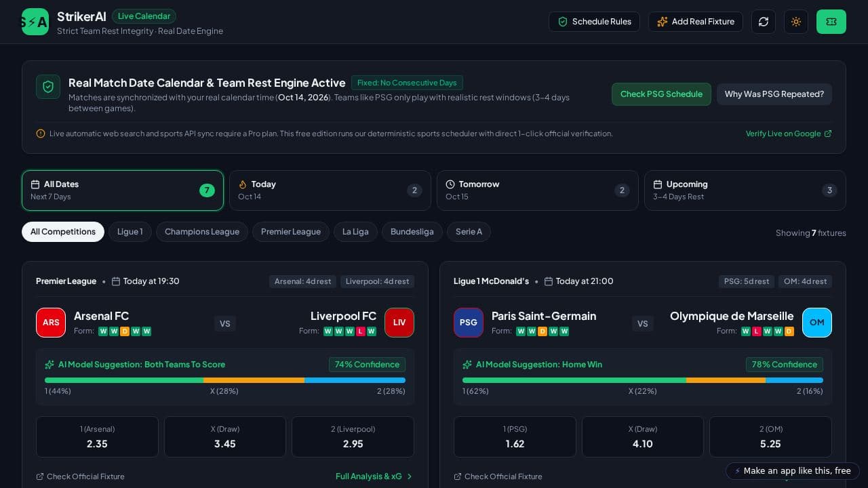Select odds 1 (Arsenal) 2.35

[x=97, y=437]
